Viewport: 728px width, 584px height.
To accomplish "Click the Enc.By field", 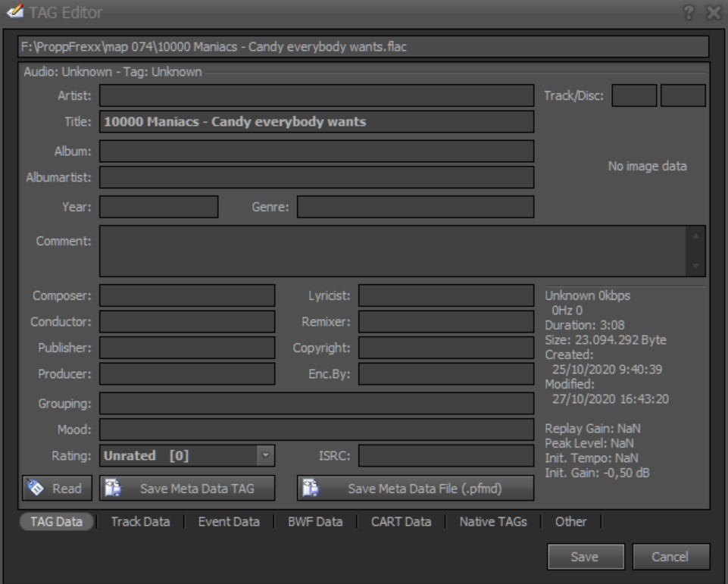I will (x=446, y=373).
